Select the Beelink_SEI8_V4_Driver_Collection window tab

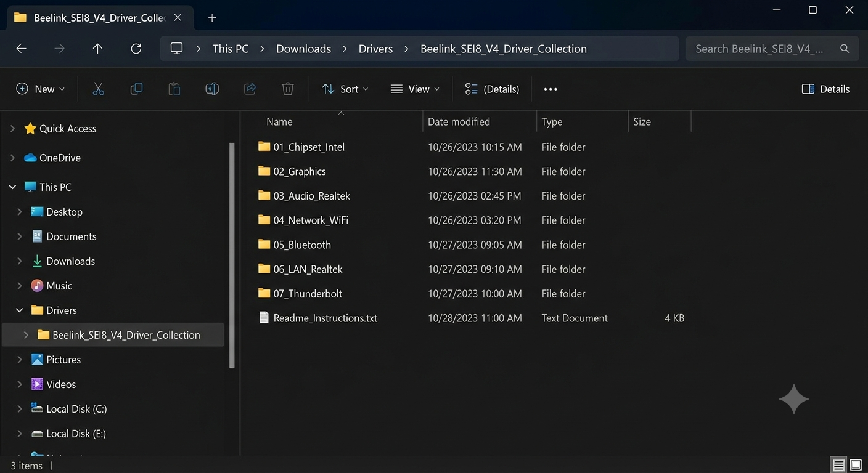pyautogui.click(x=99, y=18)
